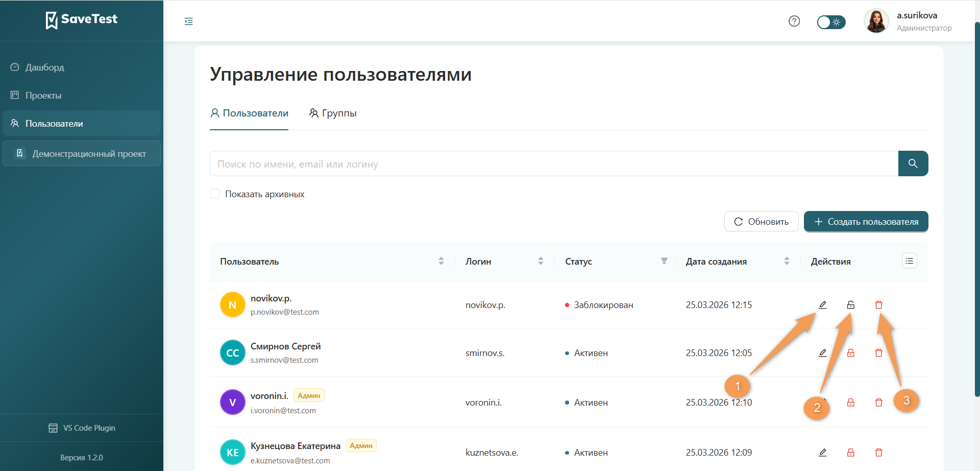
Task: Open the Дашборд section in the sidebar
Action: click(45, 67)
